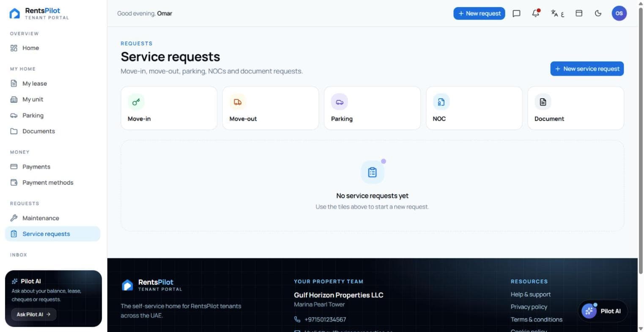Viewport: 644px width, 332px height.
Task: Open Maintenance in sidebar
Action: (52, 218)
